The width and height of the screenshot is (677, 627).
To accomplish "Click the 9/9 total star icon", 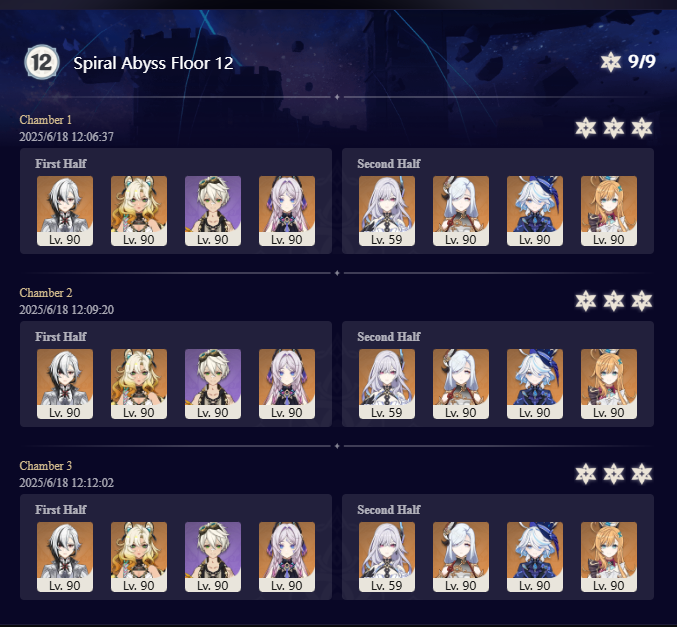I will pyautogui.click(x=611, y=62).
